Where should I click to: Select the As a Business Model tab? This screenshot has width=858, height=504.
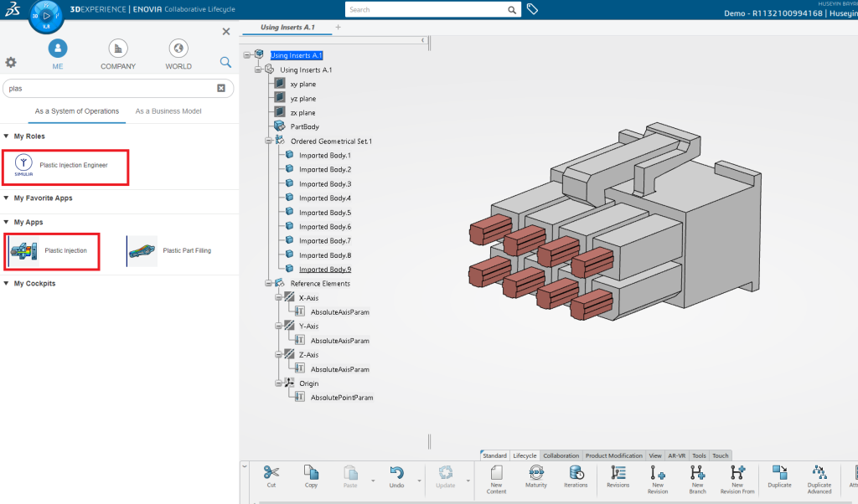click(168, 111)
